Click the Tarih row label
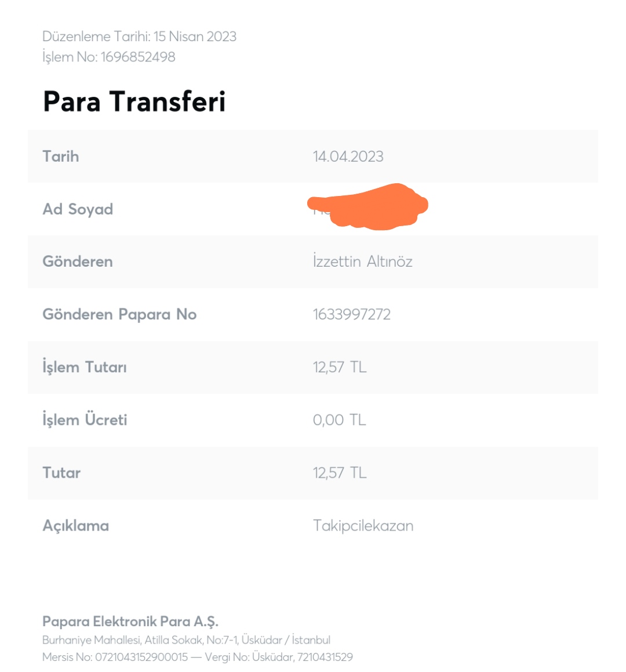Image resolution: width=626 pixels, height=672 pixels. coord(61,157)
